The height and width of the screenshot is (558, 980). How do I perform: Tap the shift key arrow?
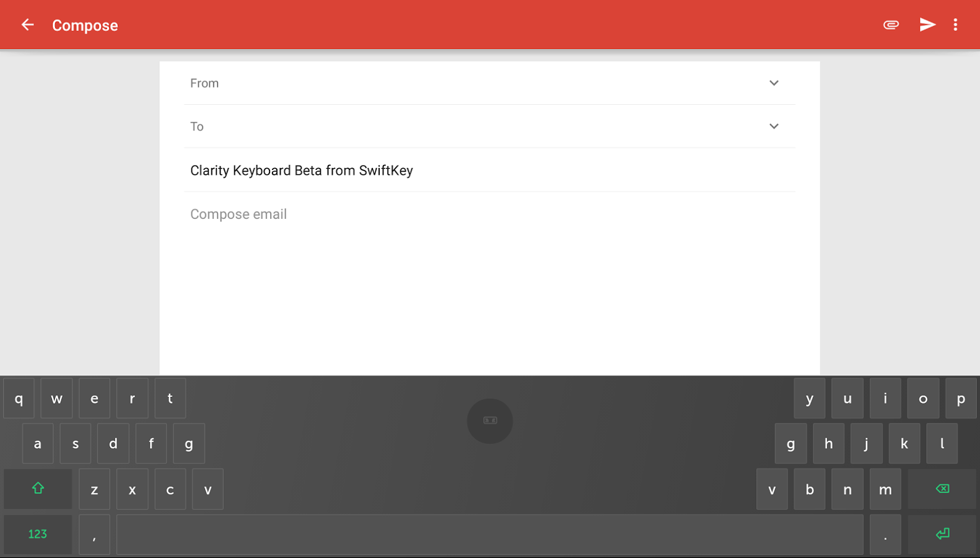coord(38,489)
